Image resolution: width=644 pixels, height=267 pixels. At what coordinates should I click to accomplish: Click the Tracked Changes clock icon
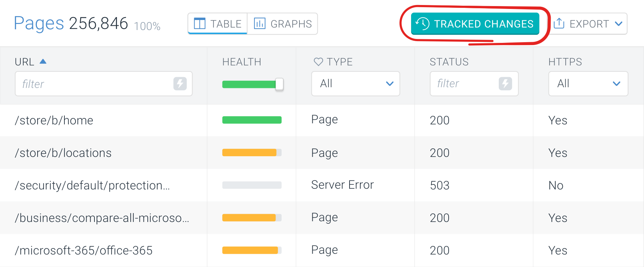pyautogui.click(x=423, y=24)
